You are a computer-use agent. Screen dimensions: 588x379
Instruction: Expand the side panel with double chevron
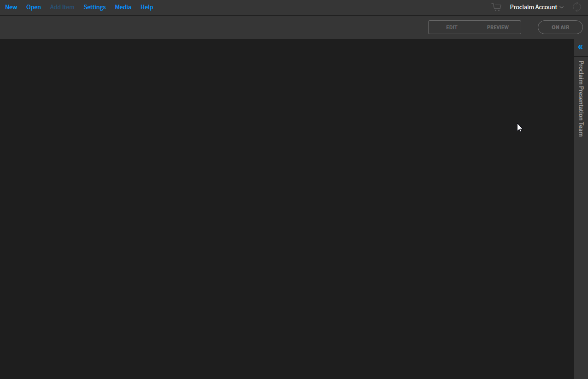point(580,47)
